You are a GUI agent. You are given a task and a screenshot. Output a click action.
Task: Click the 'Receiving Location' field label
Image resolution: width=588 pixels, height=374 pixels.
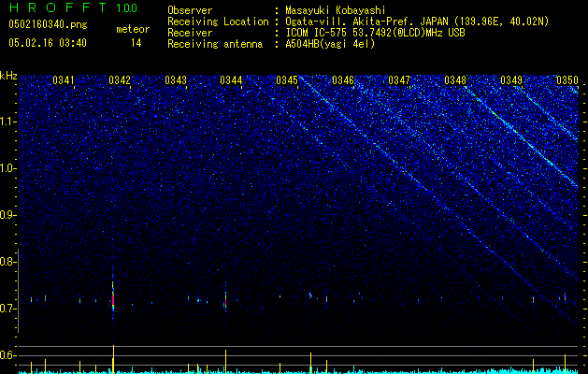coord(218,22)
